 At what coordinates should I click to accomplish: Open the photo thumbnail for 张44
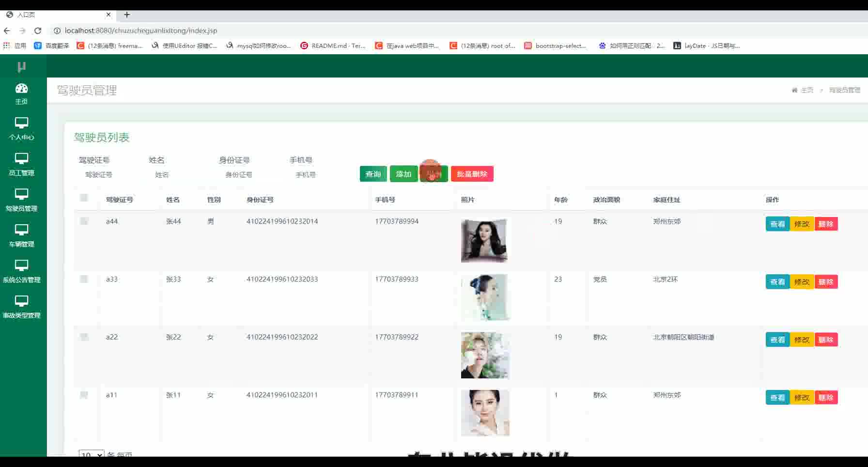click(x=484, y=240)
